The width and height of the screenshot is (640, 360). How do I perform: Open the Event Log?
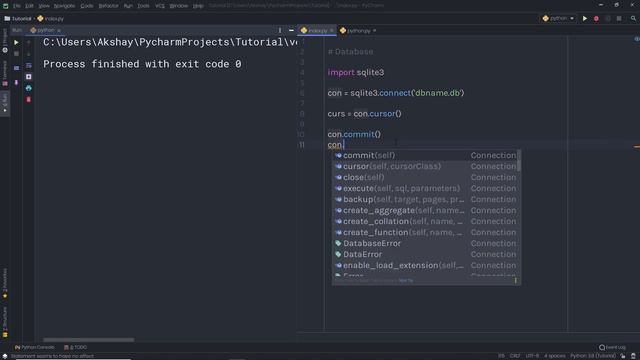[x=612, y=347]
